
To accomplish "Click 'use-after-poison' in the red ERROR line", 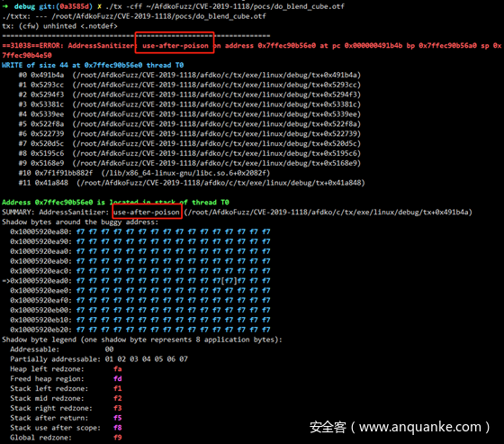I will pyautogui.click(x=175, y=46).
